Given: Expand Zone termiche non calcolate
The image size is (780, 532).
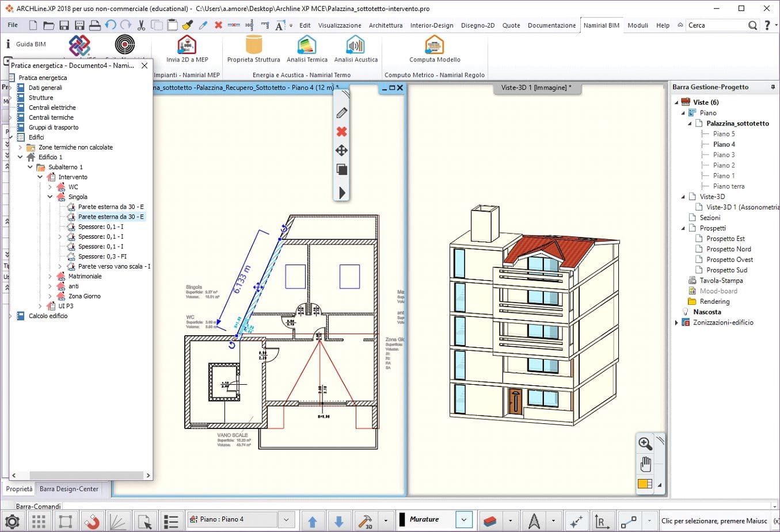Looking at the screenshot, I should pyautogui.click(x=20, y=147).
